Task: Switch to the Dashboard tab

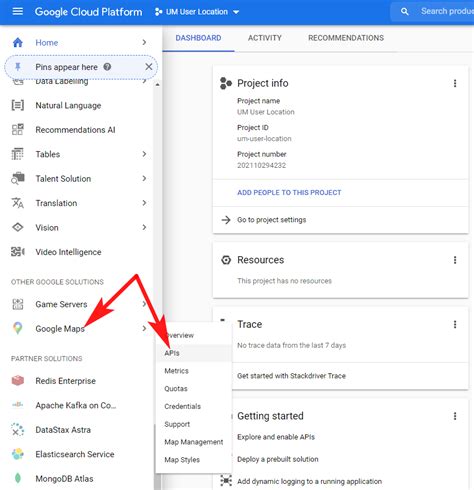Action: pos(198,38)
